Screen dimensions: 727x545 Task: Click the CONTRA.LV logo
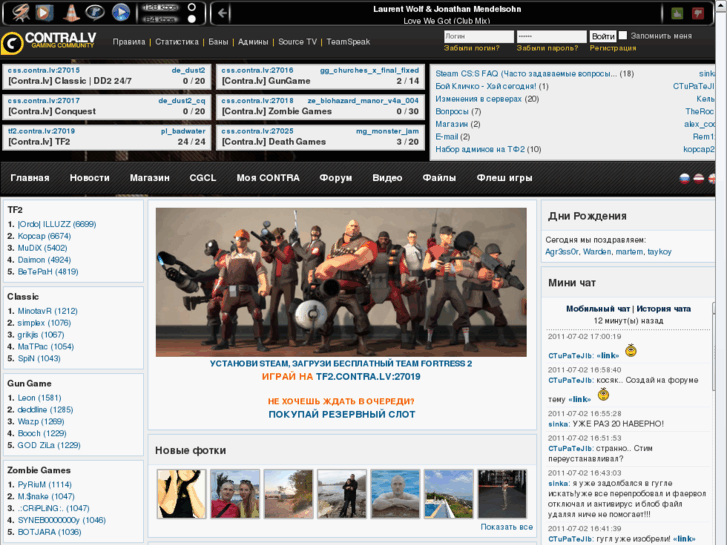(49, 43)
